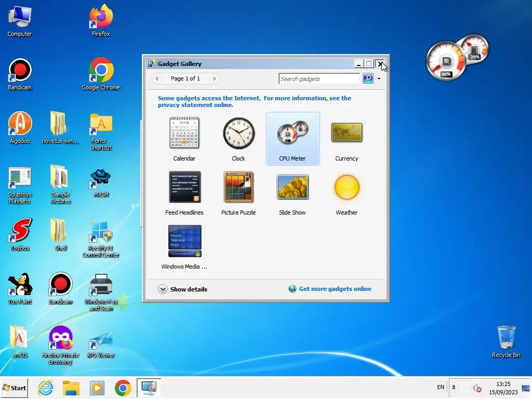Click the Gadget Gallery taskbar button
Image resolution: width=532 pixels, height=399 pixels.
(149, 388)
